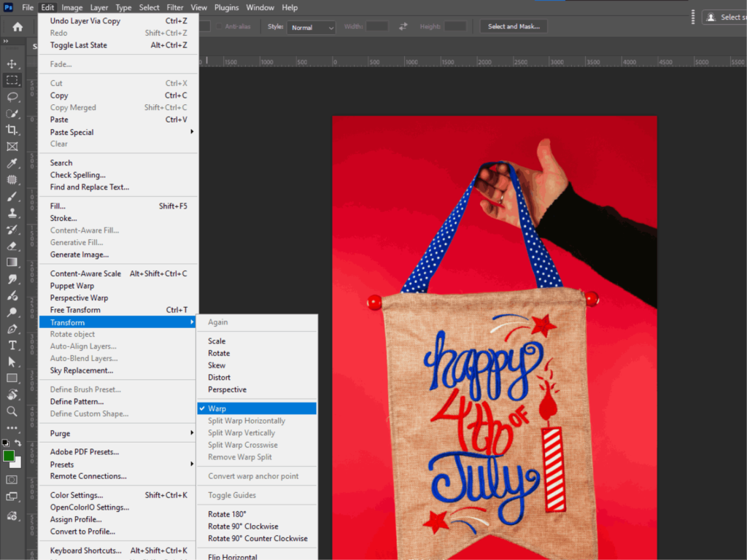The height and width of the screenshot is (560, 747).
Task: Expand the toolbar double-arrow chevron
Action: pos(6,41)
